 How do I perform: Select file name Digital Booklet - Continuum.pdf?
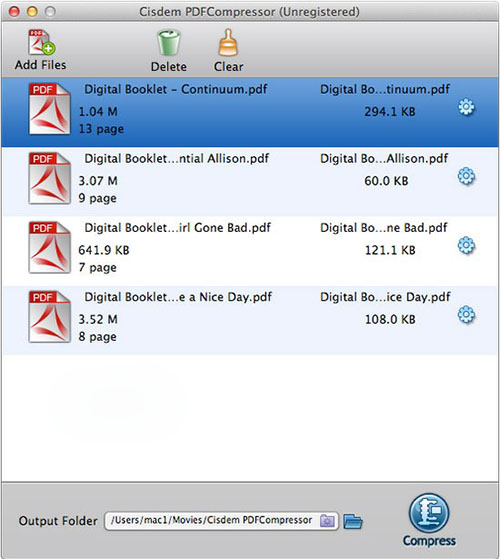click(176, 89)
